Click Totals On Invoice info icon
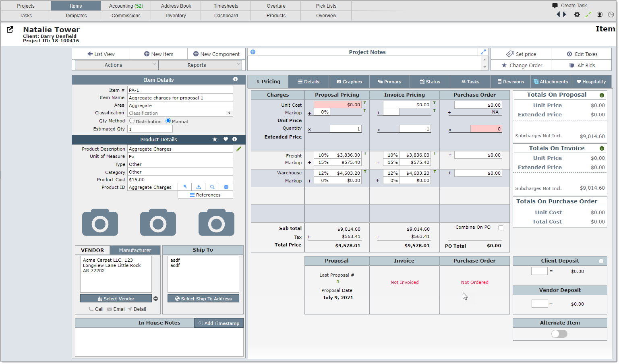 pyautogui.click(x=602, y=149)
